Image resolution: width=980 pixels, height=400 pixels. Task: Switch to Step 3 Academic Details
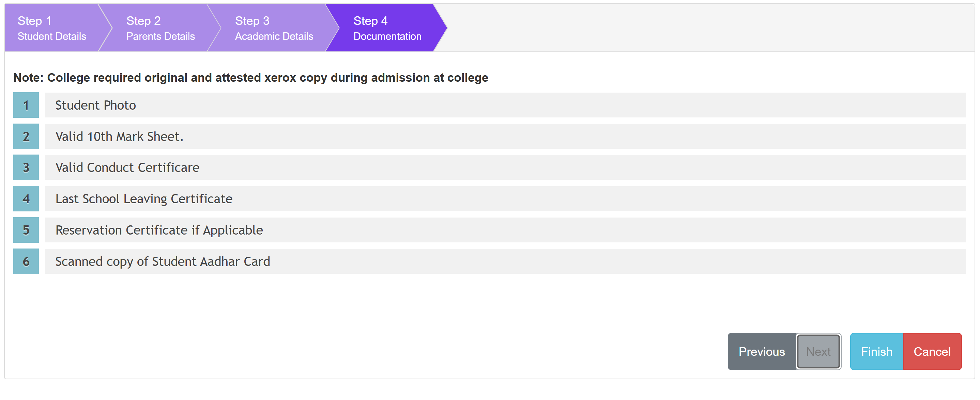click(x=274, y=28)
